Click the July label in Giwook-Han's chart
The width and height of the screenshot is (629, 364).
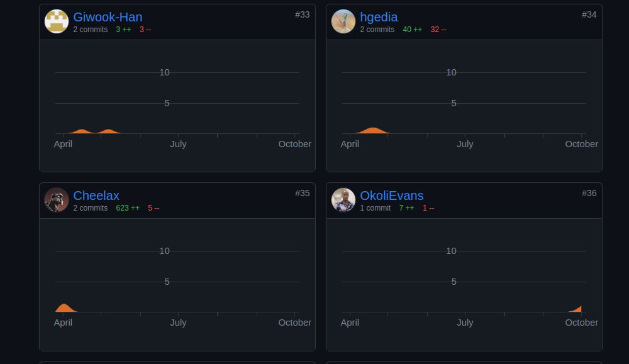[178, 145]
